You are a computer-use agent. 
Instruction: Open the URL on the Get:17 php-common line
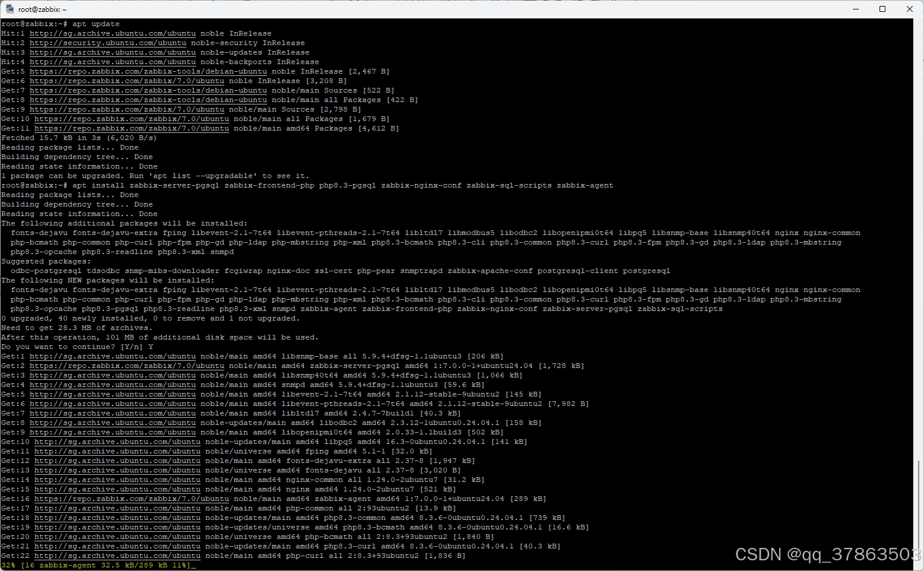pyautogui.click(x=118, y=509)
